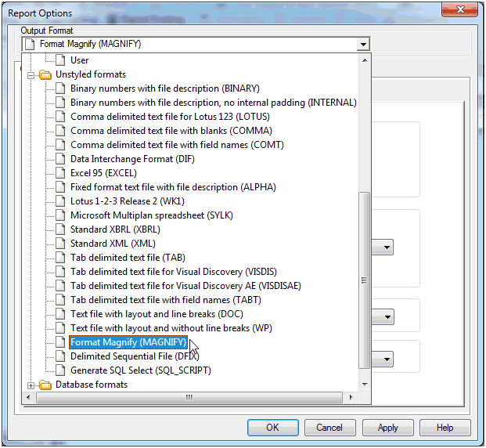
Task: Select Text file with layout and line breaks (DOC)
Action: [x=157, y=314]
